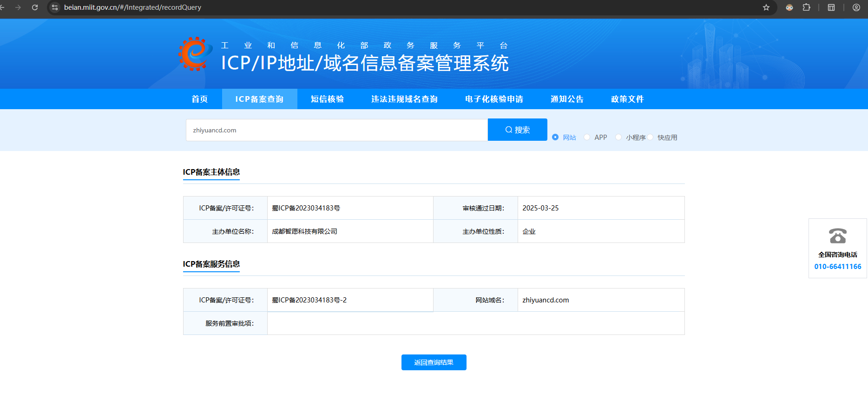868x413 pixels.
Task: Select the 快应用 radio button
Action: point(650,137)
